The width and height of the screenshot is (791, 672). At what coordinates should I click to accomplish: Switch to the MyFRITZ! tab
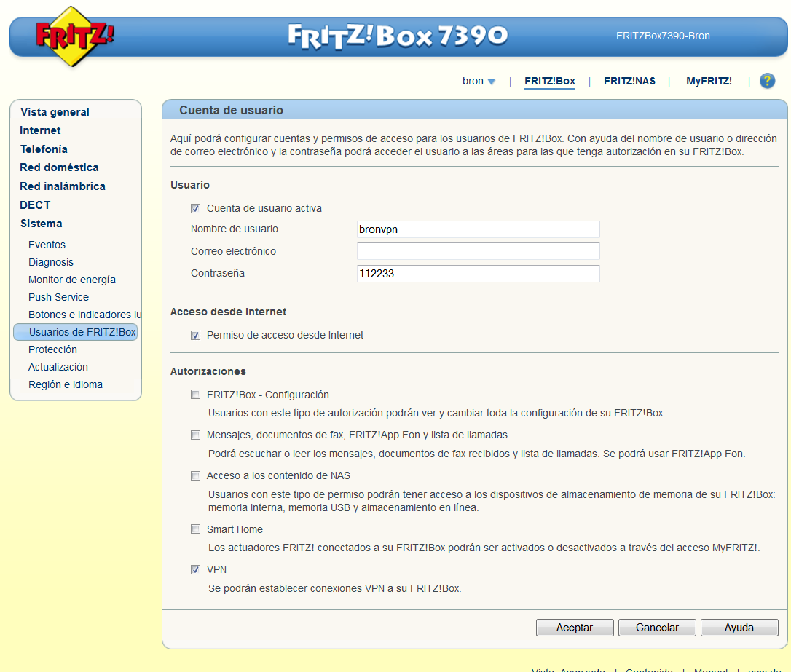pos(709,81)
